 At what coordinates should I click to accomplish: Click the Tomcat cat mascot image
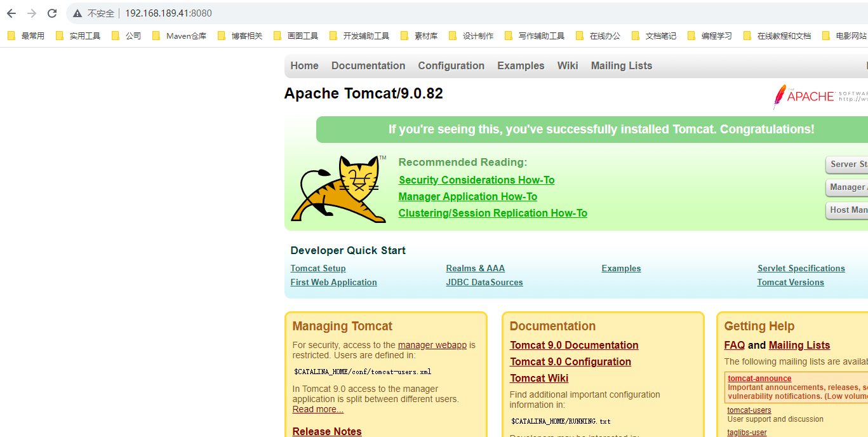pos(338,189)
